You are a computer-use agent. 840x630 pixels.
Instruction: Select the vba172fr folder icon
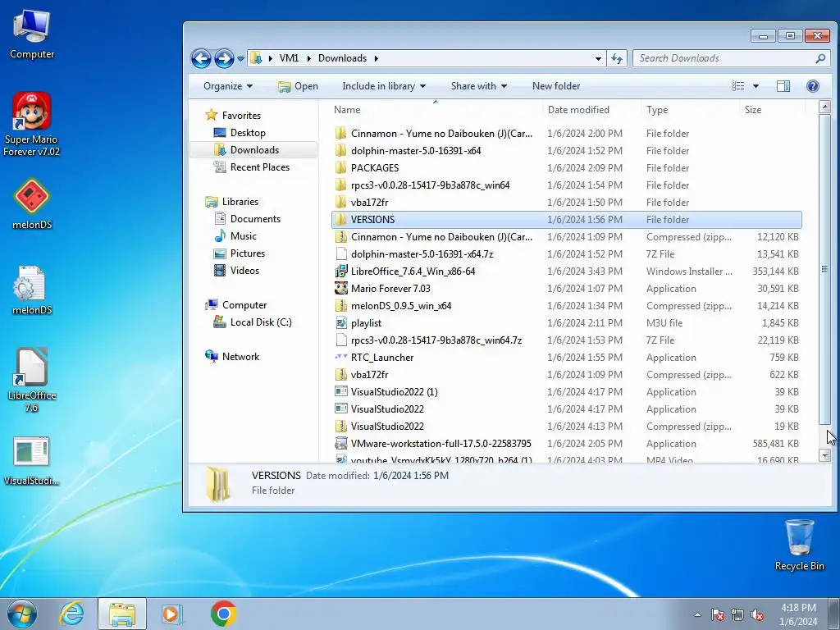340,202
